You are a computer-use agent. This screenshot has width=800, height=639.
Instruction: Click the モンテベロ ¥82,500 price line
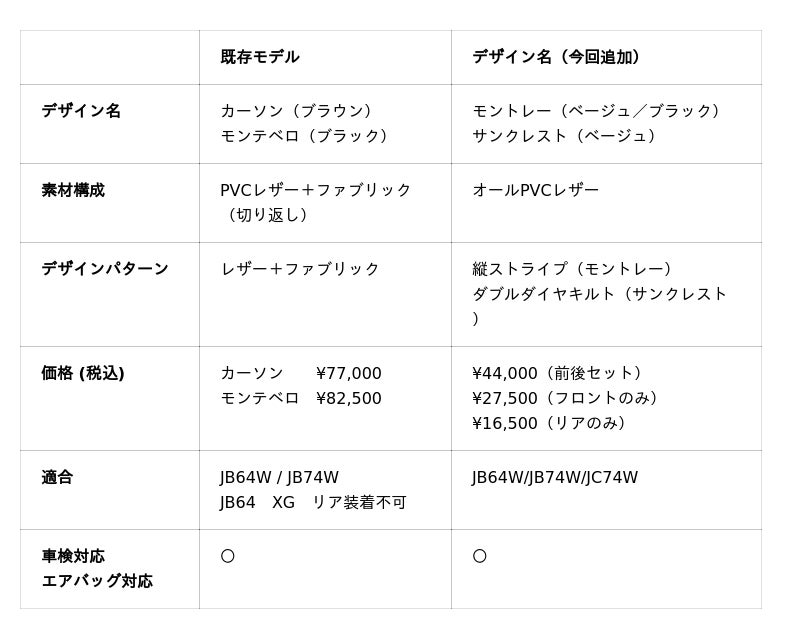(x=301, y=398)
